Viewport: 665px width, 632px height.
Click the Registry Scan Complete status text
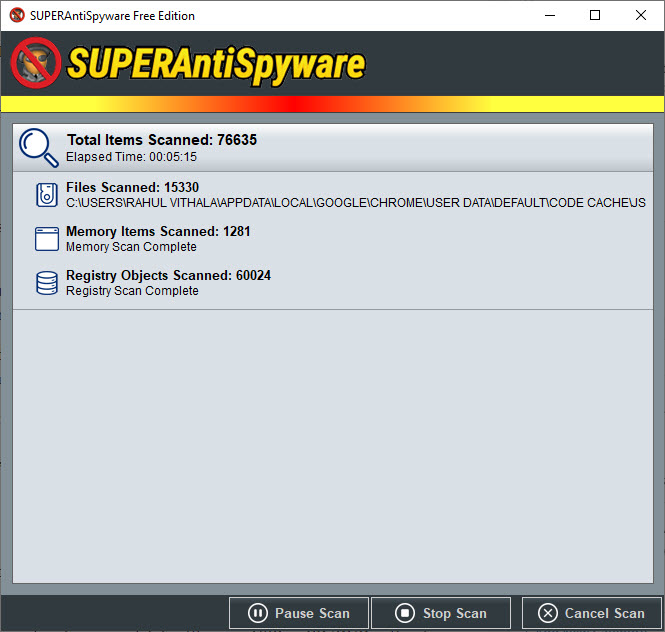coord(132,291)
